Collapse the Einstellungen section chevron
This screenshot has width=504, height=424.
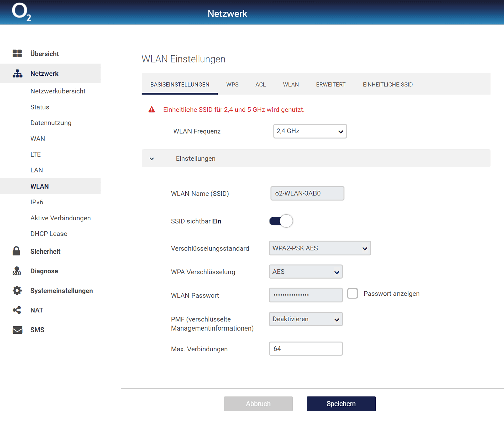[x=152, y=159]
